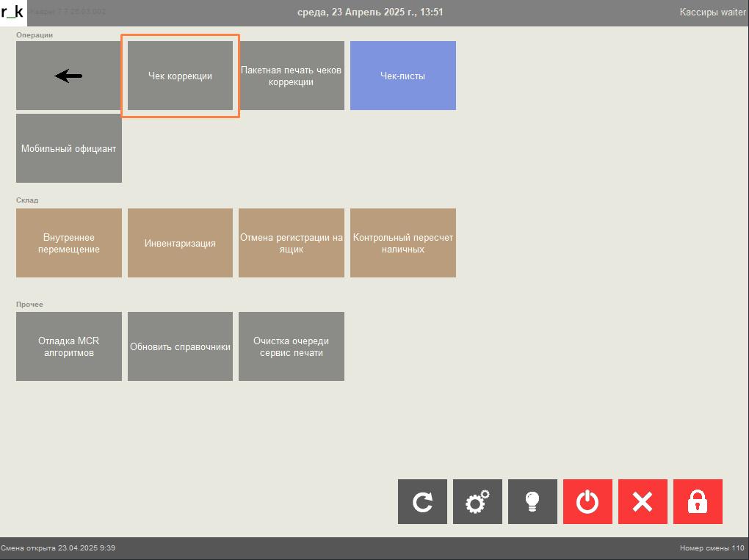Select Пакетная печать чеков коррекции
The height and width of the screenshot is (560, 749).
[x=292, y=76]
